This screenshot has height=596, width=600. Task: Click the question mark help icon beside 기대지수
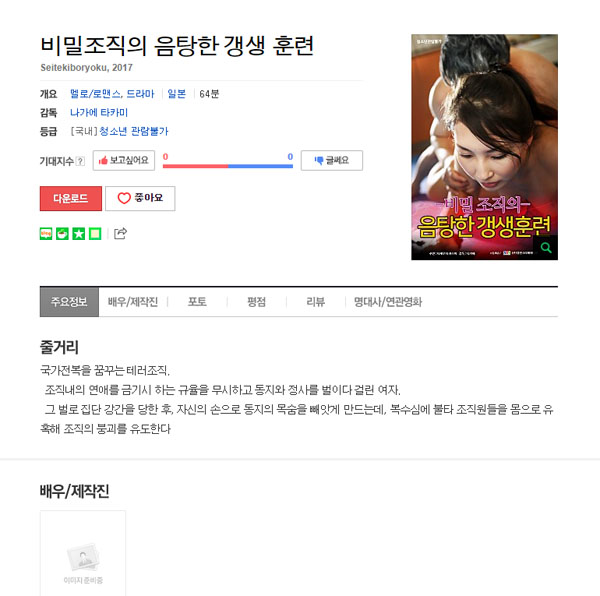click(x=80, y=161)
